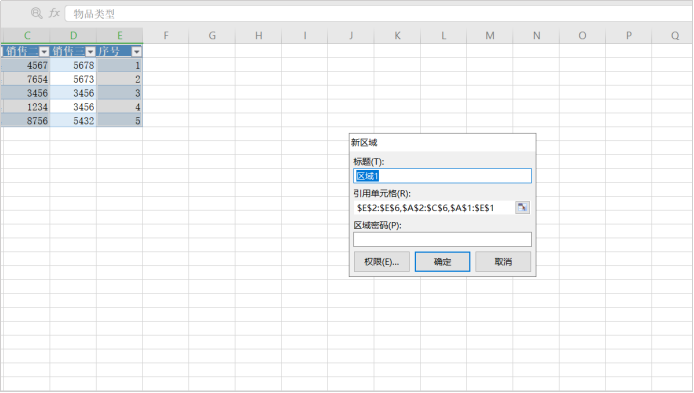Click the 标题 input field containing 区域1
Screen dimensions: 694x393
point(442,176)
